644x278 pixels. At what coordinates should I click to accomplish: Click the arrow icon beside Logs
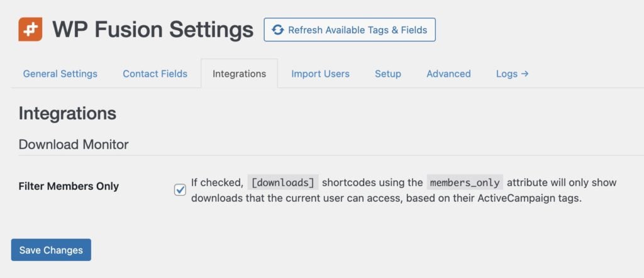pyautogui.click(x=525, y=74)
